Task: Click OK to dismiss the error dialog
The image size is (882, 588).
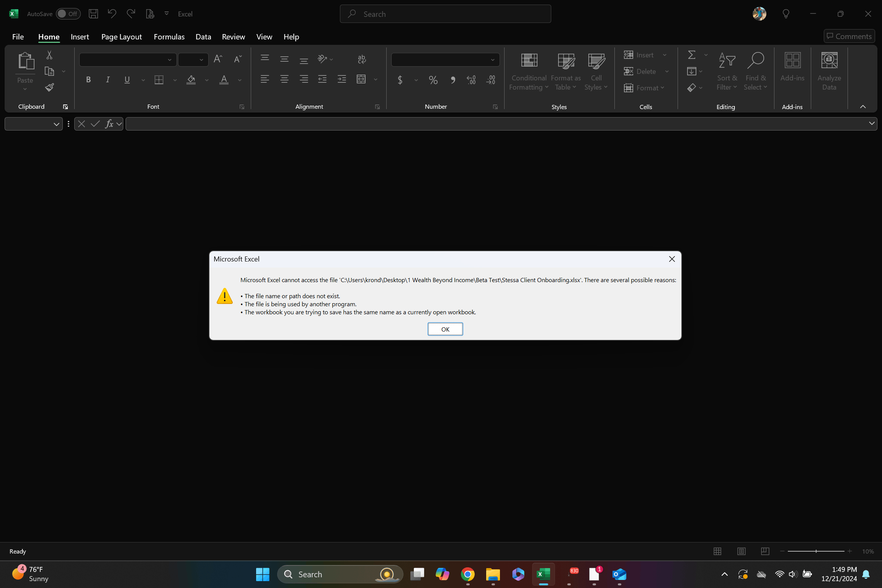Action: coord(445,329)
